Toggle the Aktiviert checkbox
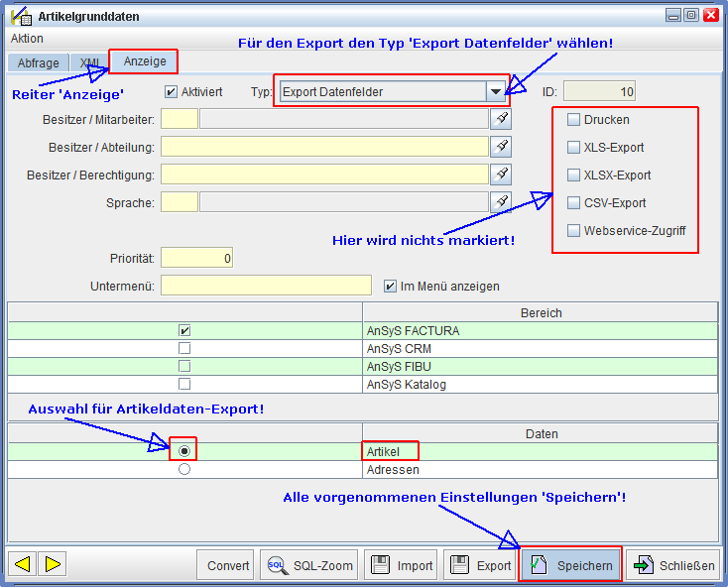The width and height of the screenshot is (728, 587). tap(171, 92)
